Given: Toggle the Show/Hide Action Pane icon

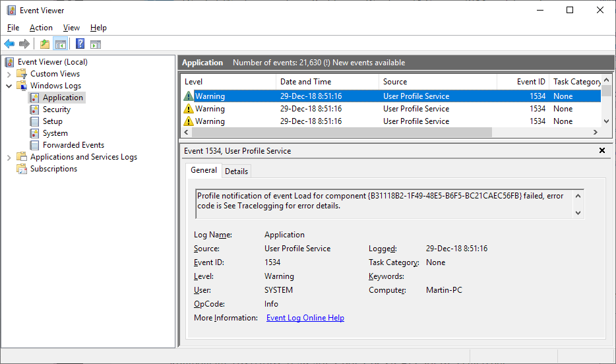Looking at the screenshot, I should point(96,44).
